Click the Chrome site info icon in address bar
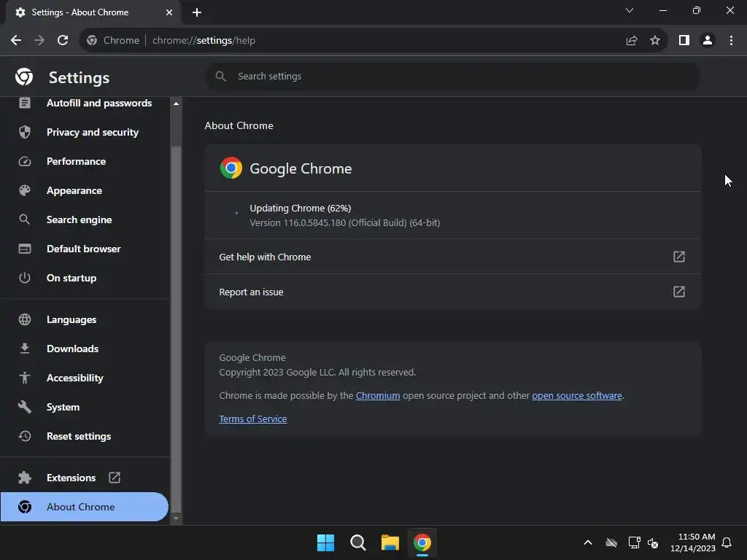This screenshot has height=560, width=747. 92,41
